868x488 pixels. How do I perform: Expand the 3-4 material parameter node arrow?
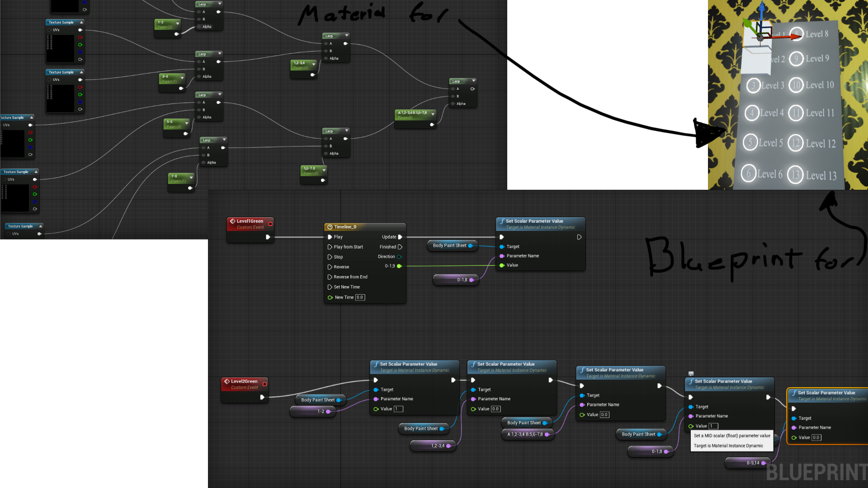182,78
